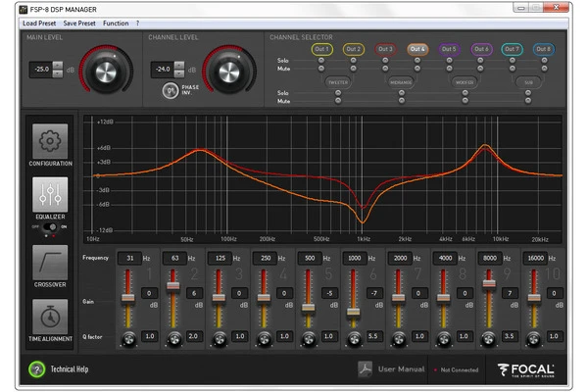Click the band 1 frequency field 31
The image size is (588, 392).
pos(129,258)
